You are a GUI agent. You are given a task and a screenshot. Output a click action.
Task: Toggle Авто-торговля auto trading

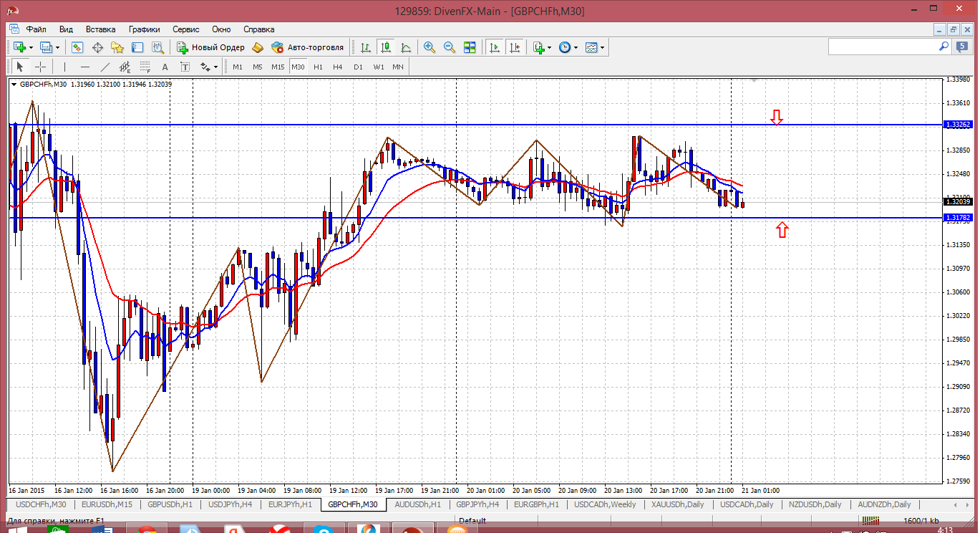point(308,47)
